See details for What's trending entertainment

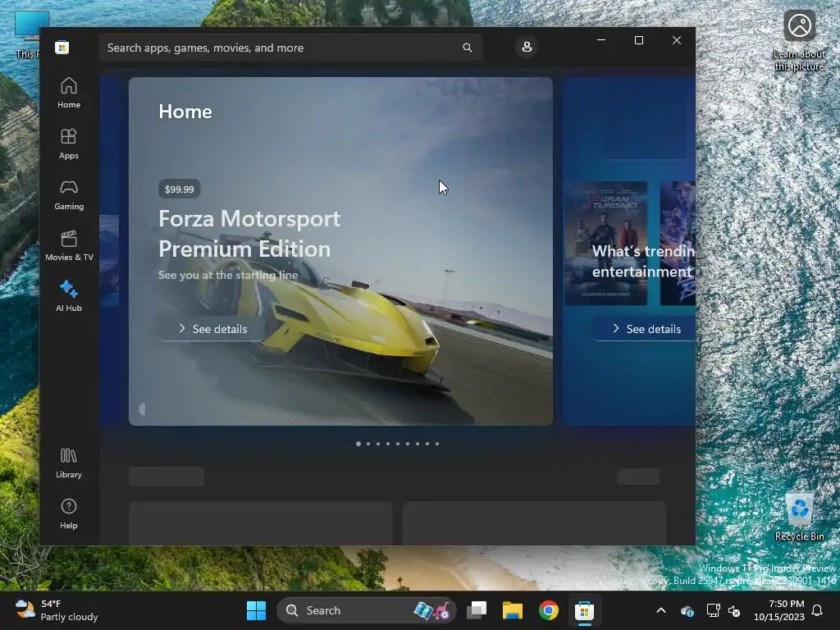(646, 329)
